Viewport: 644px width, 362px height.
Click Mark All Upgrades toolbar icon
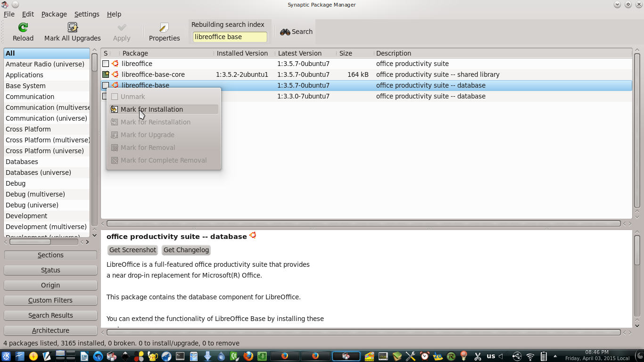73,27
